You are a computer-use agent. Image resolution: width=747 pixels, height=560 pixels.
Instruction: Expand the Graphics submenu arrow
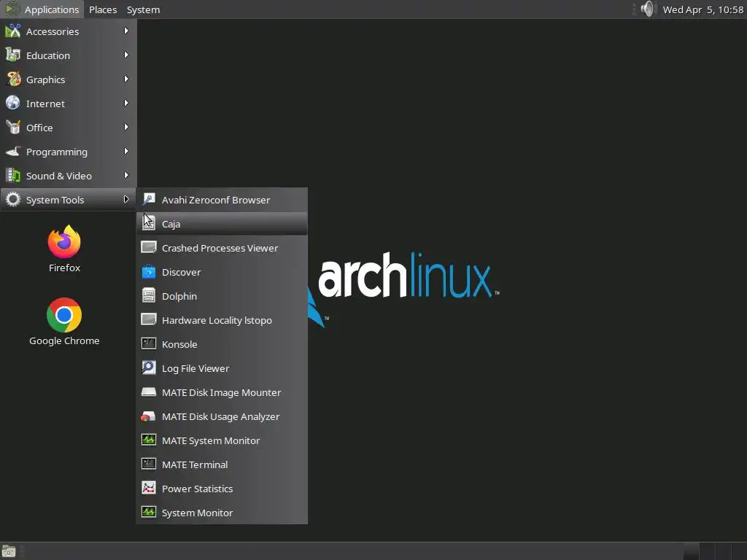click(126, 79)
